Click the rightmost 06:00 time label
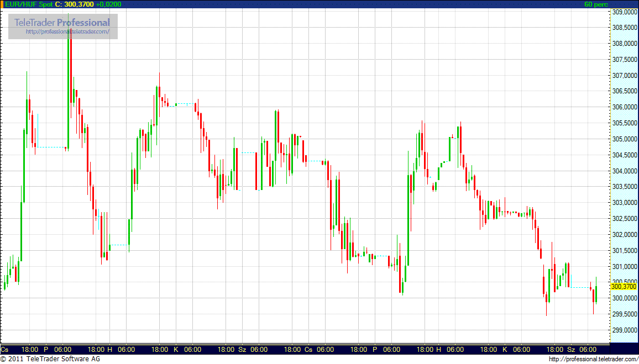 (x=588, y=350)
